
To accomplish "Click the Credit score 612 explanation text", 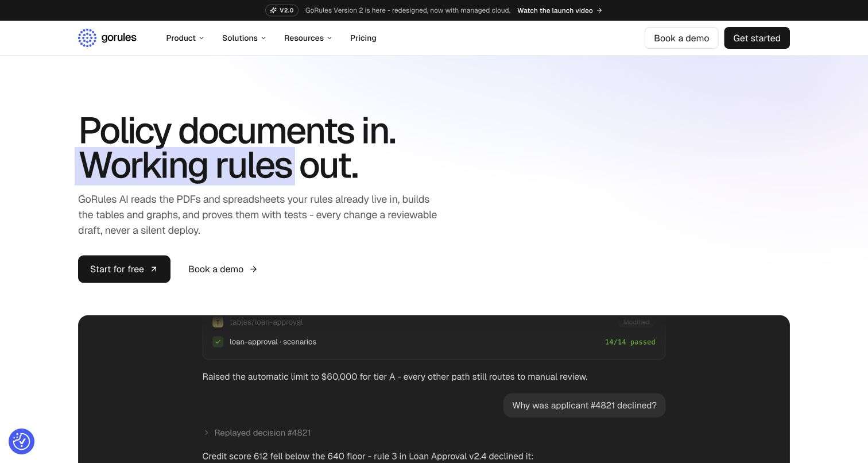I will (368, 456).
